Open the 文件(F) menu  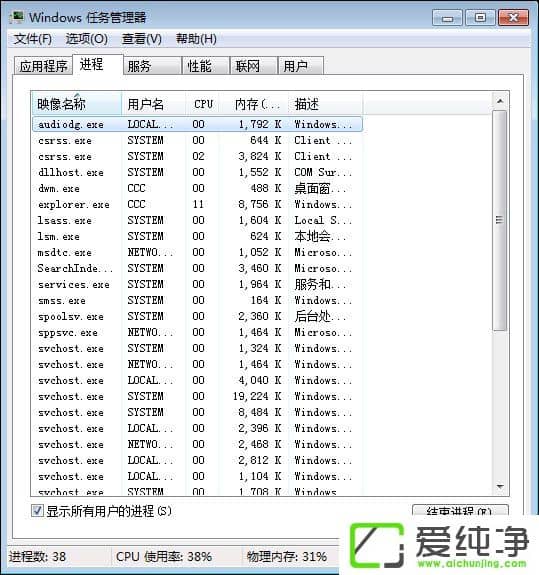point(33,39)
